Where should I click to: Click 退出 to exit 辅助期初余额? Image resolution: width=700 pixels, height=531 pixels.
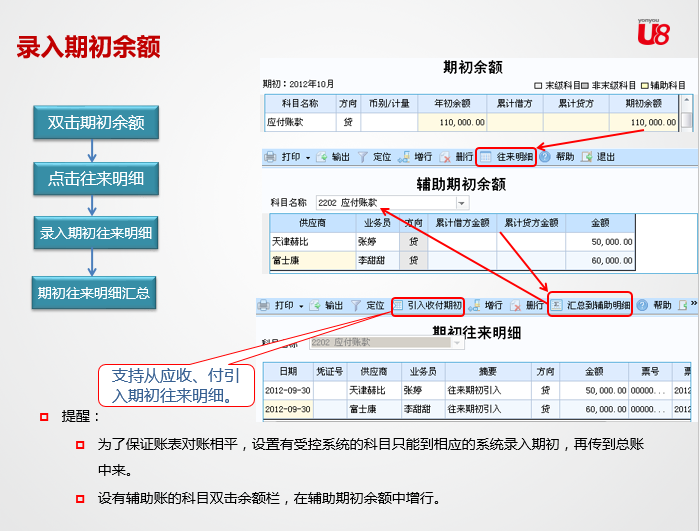click(x=599, y=157)
